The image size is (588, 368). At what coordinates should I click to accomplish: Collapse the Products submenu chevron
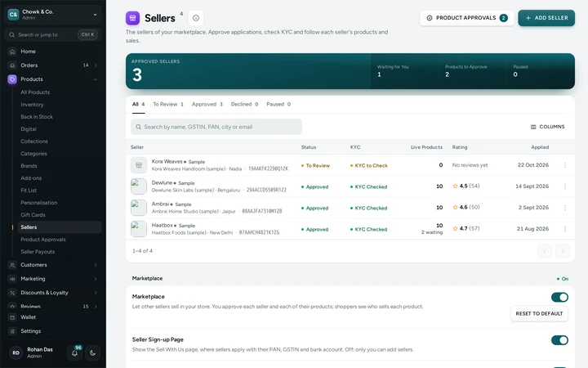click(x=96, y=79)
